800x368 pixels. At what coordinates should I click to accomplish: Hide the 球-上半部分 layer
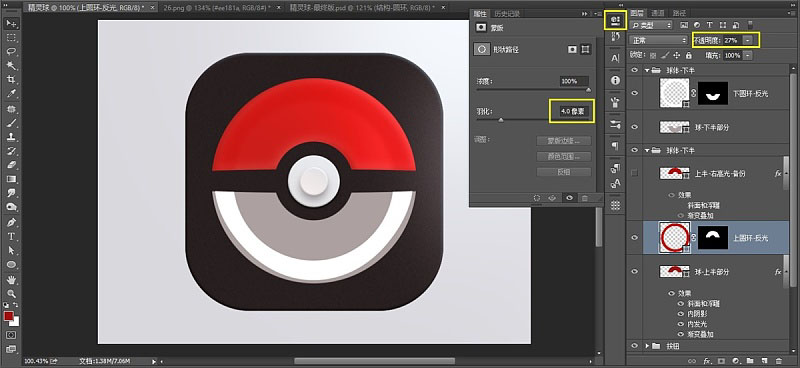pyautogui.click(x=635, y=272)
